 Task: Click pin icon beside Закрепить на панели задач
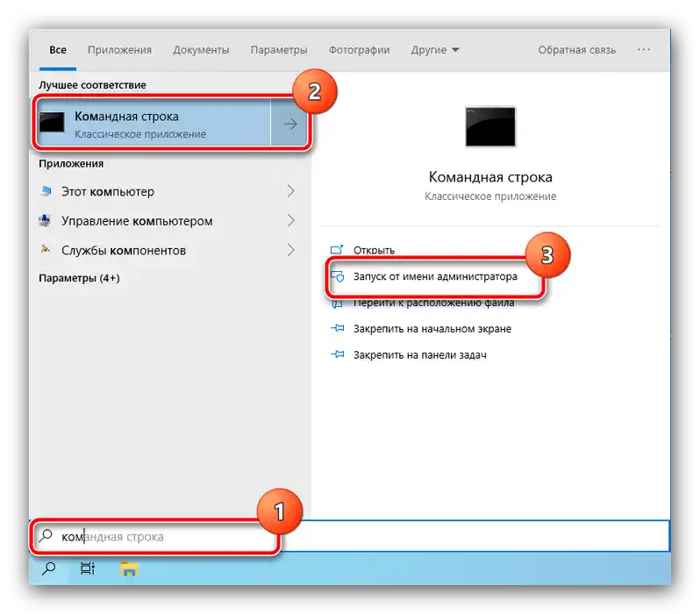[x=338, y=354]
